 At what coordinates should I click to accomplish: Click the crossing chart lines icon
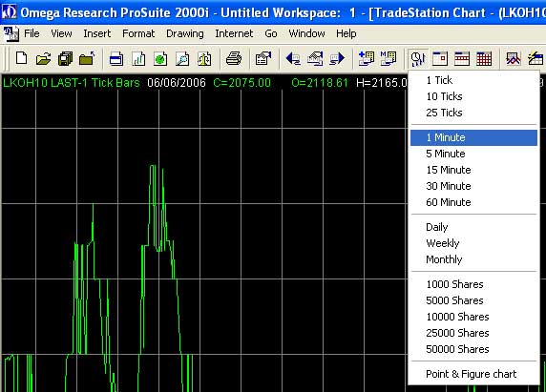click(514, 58)
